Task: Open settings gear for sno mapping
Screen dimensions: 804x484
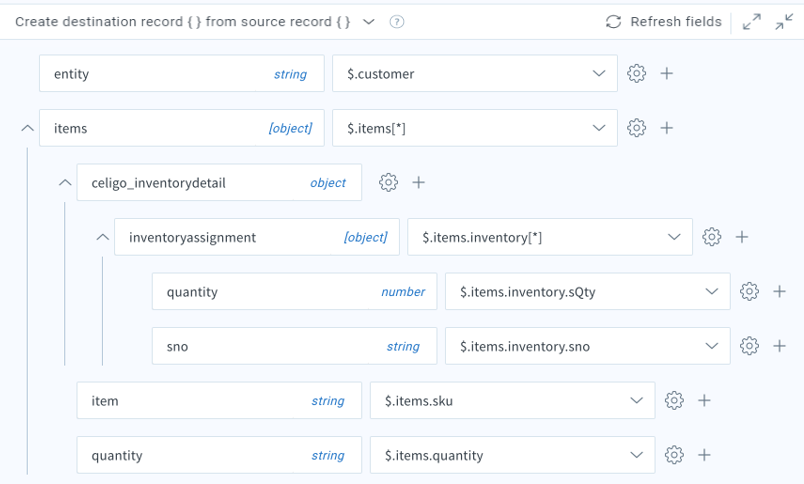Action: tap(749, 346)
